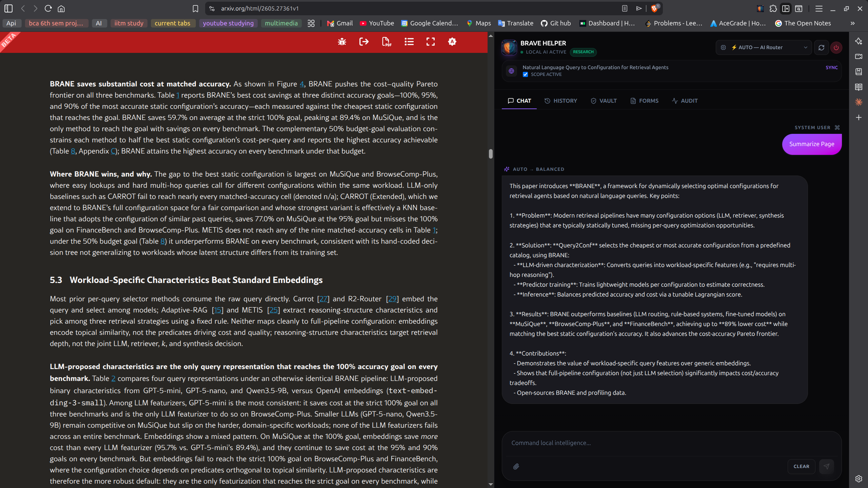Open the orange starburst icon in side strip
This screenshot has width=868, height=488.
tap(859, 102)
